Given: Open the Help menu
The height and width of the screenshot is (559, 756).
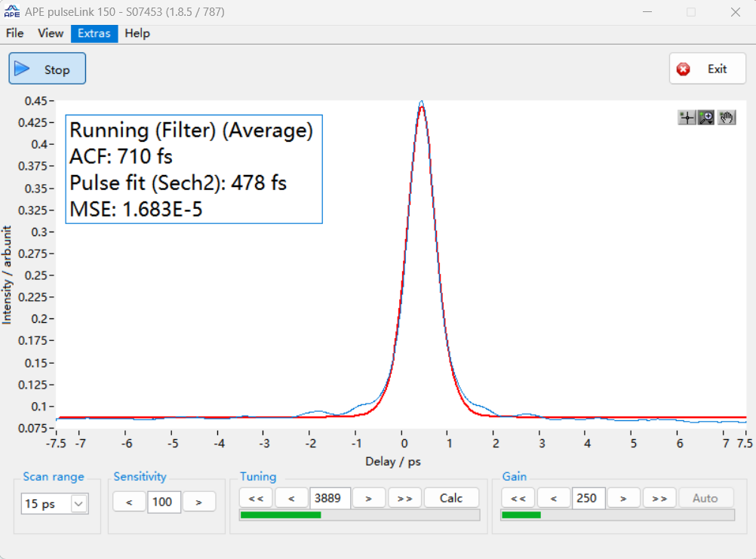Looking at the screenshot, I should pyautogui.click(x=137, y=33).
